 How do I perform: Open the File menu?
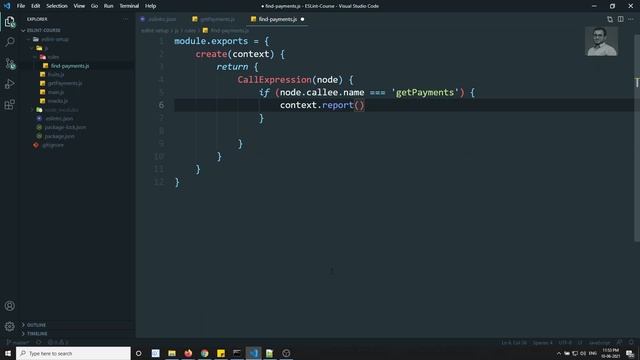coord(21,6)
